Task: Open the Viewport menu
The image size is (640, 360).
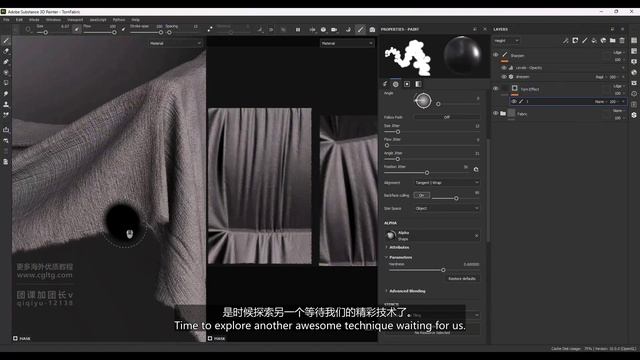Action: tap(75, 20)
